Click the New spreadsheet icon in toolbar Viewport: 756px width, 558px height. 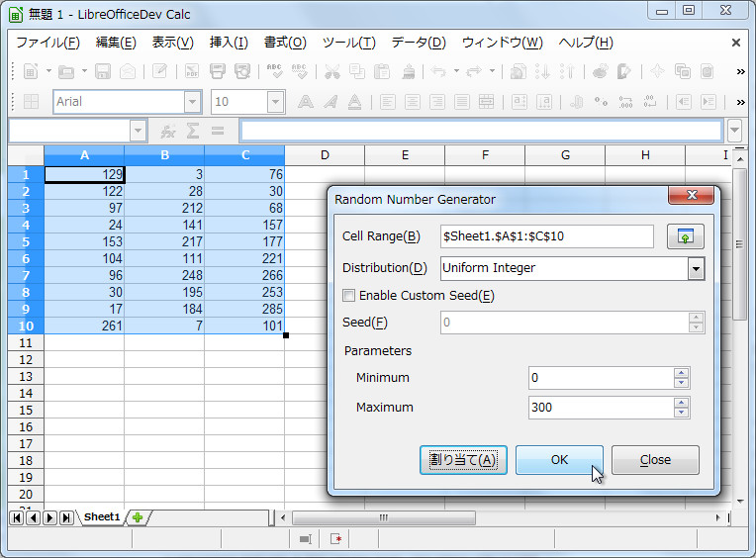point(31,71)
